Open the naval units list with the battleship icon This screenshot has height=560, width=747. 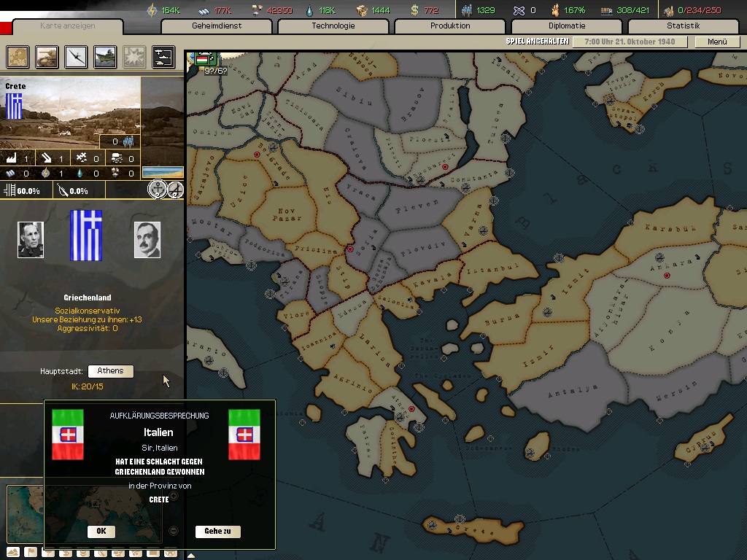105,56
